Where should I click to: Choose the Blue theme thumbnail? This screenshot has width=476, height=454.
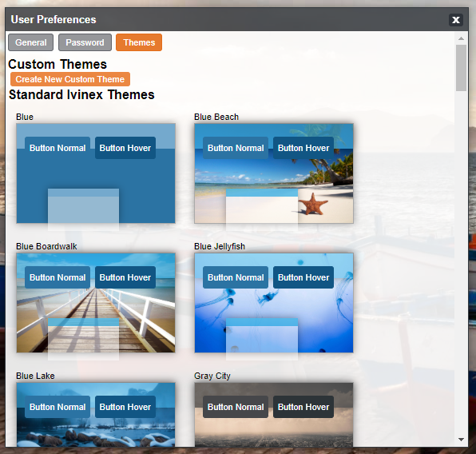point(96,173)
